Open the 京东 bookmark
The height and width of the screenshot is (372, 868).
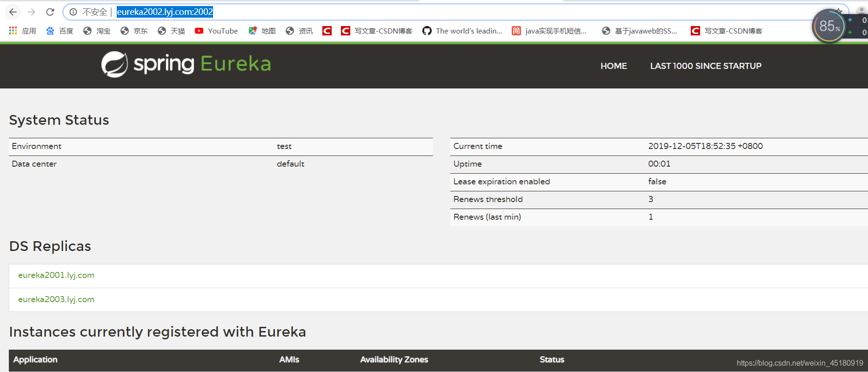pyautogui.click(x=134, y=31)
